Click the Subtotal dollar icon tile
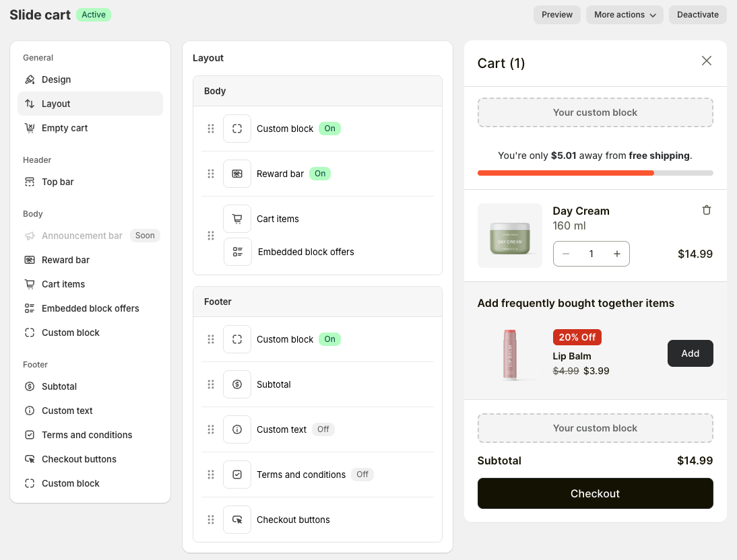The width and height of the screenshot is (737, 560). coord(237,384)
